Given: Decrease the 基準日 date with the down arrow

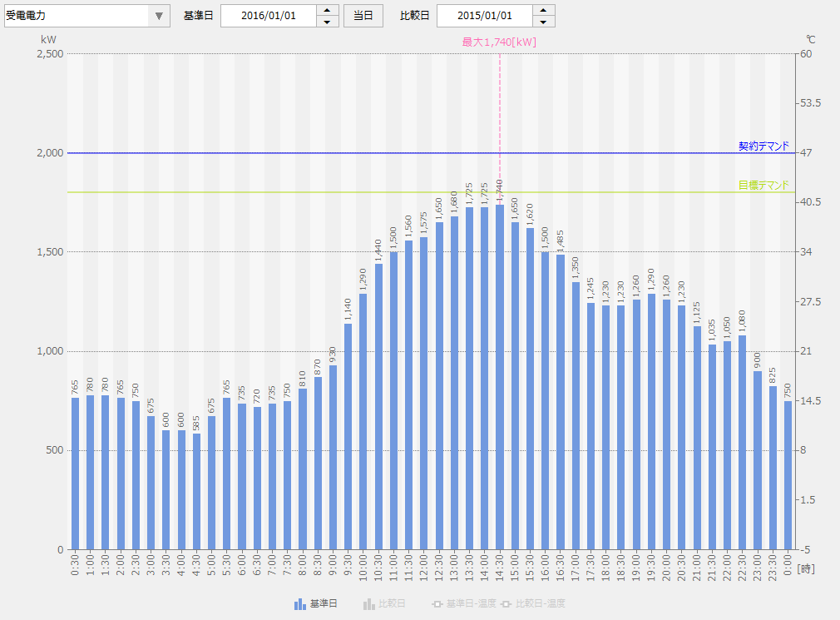Looking at the screenshot, I should tap(328, 22).
